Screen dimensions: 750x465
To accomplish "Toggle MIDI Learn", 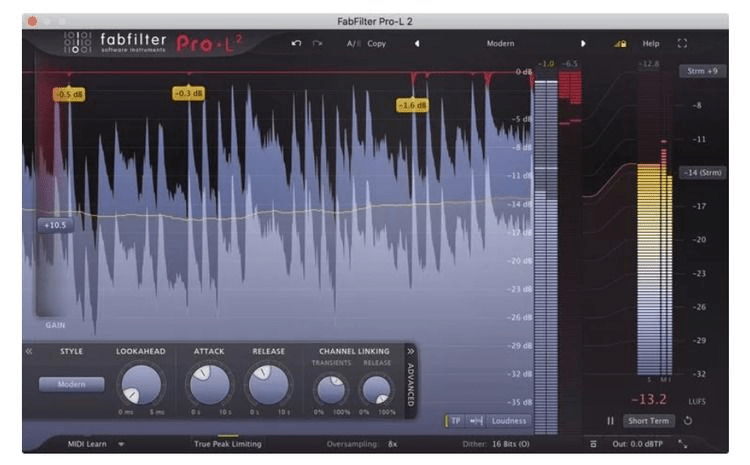I will 87,444.
